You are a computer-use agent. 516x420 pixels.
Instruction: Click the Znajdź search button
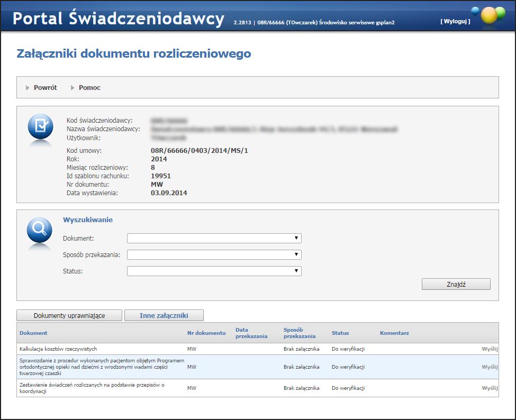point(456,284)
